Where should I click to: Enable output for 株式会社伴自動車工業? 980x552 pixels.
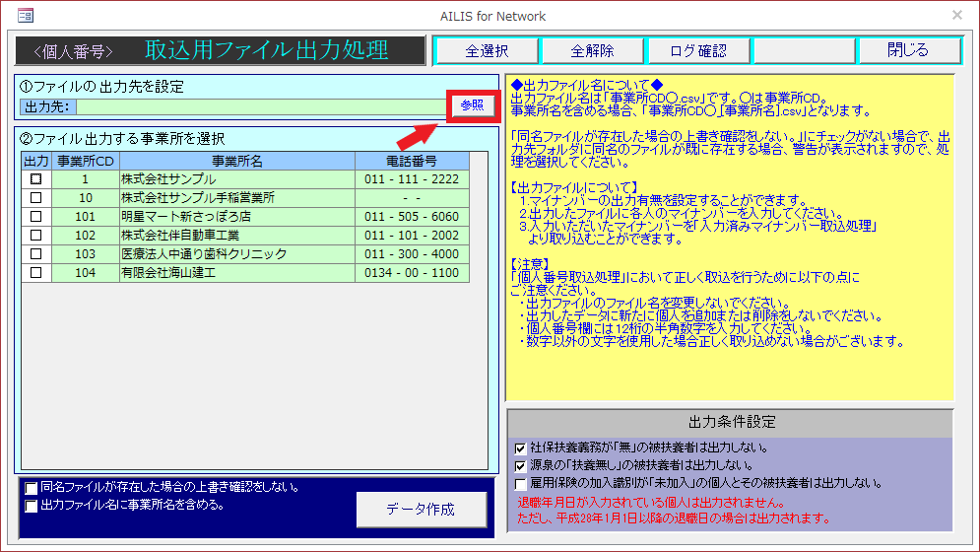click(x=36, y=236)
